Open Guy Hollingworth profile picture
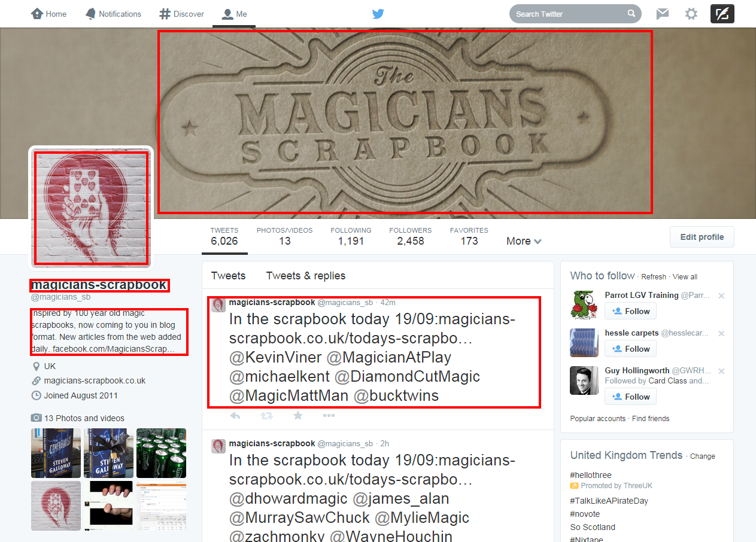Viewport: 756px width, 542px height. 584,380
